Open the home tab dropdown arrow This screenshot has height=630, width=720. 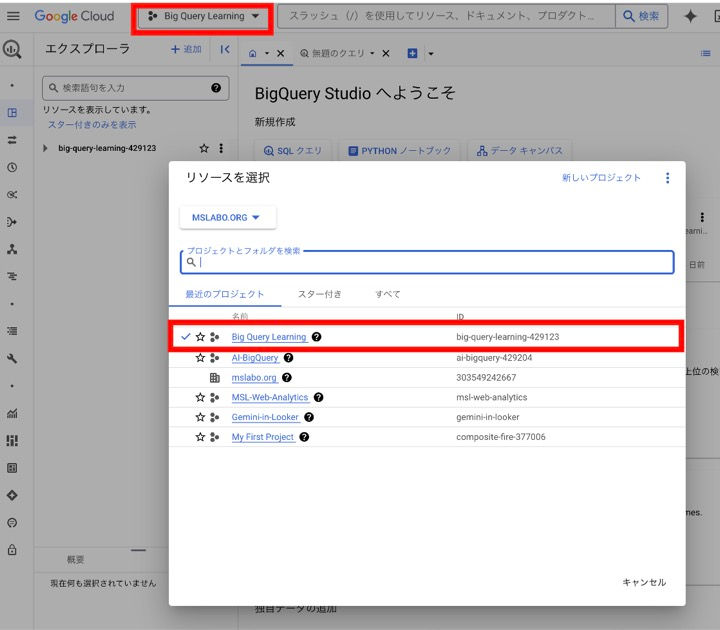266,54
